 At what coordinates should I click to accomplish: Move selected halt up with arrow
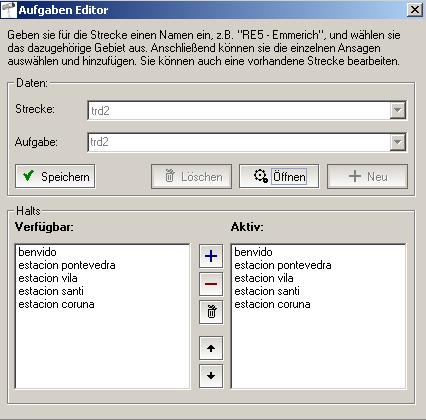211,348
